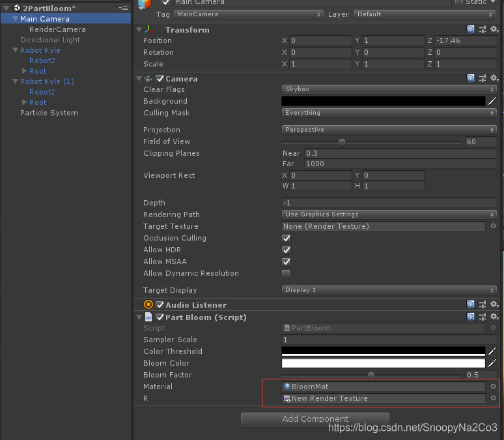The image size is (504, 440).
Task: Open Script field object picker
Action: coord(493,328)
